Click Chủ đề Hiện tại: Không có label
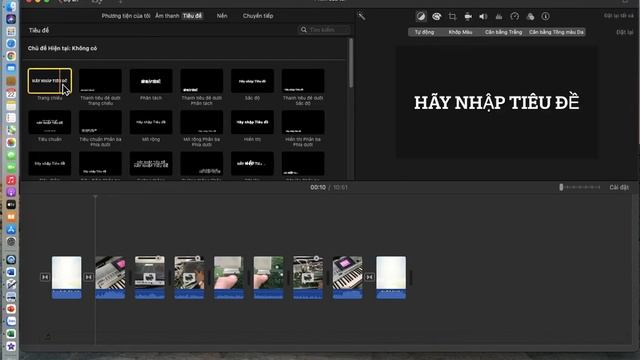 [62, 48]
